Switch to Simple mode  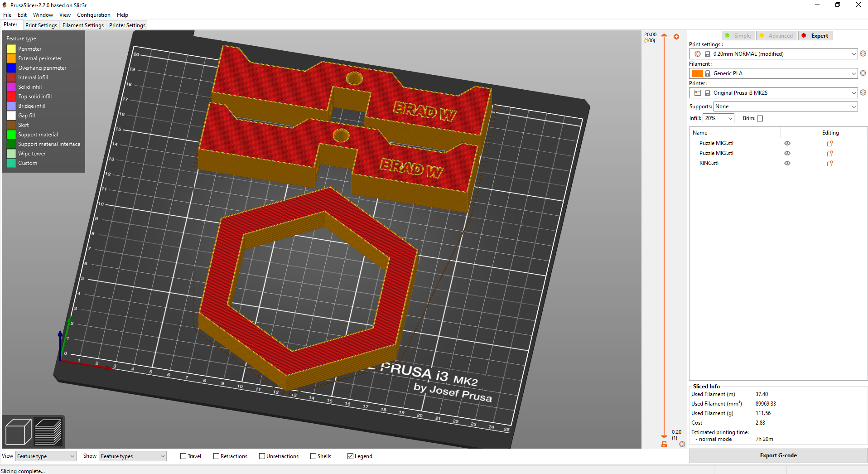tap(738, 35)
